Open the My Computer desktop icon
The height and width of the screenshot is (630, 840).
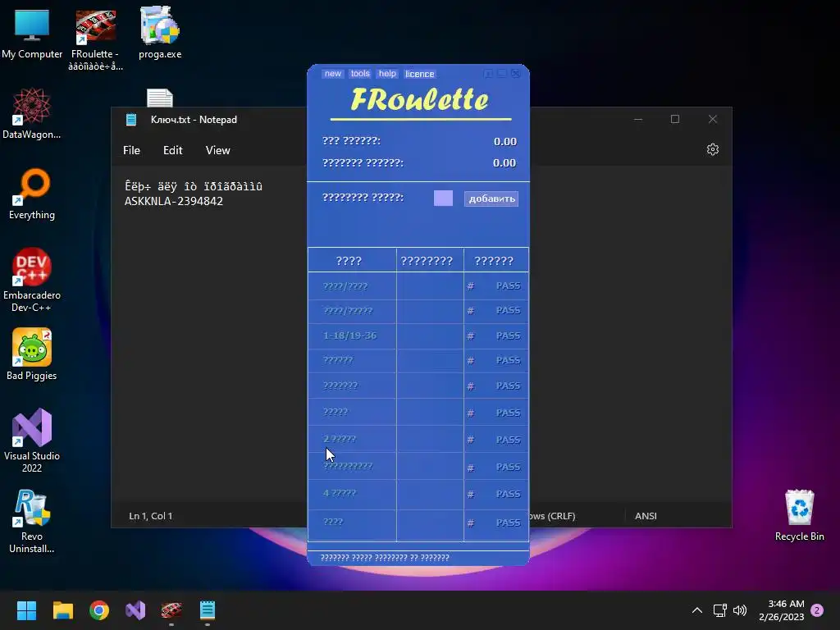coord(32,34)
